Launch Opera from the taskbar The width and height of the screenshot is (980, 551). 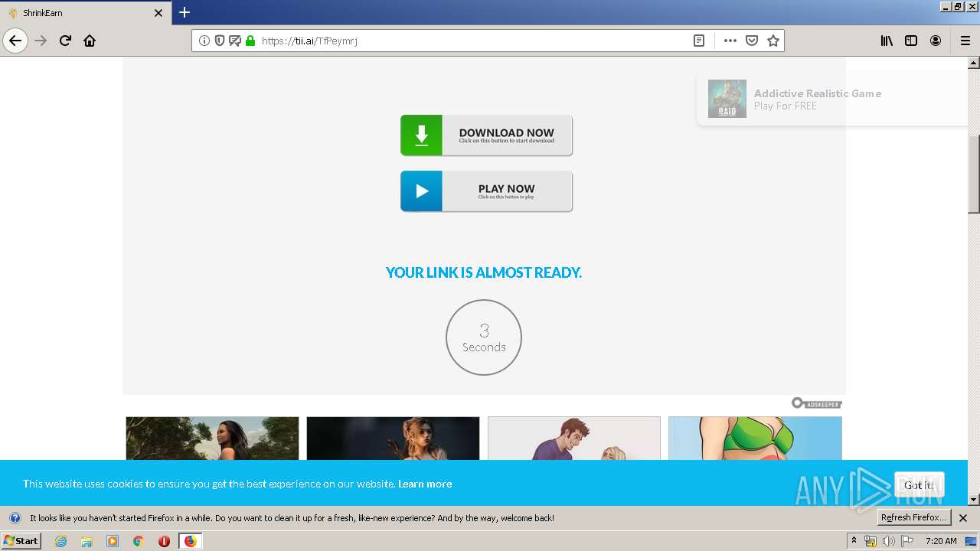point(164,541)
